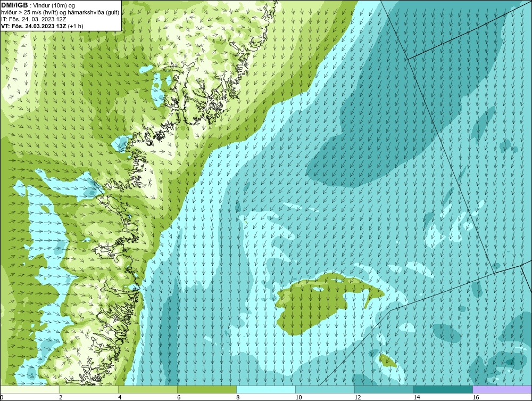Click the 2–4 m/s light green legend swatch
Screen dimensions: 532x401
88,389
